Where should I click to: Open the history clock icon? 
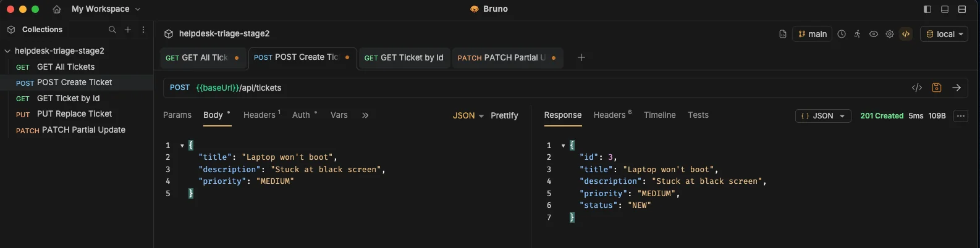(x=842, y=34)
